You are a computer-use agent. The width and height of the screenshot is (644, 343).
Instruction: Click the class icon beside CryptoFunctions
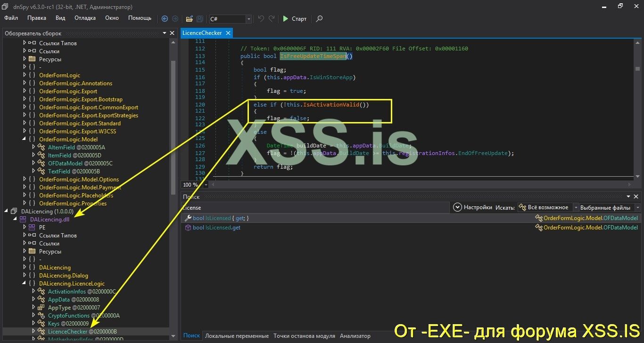[41, 316]
